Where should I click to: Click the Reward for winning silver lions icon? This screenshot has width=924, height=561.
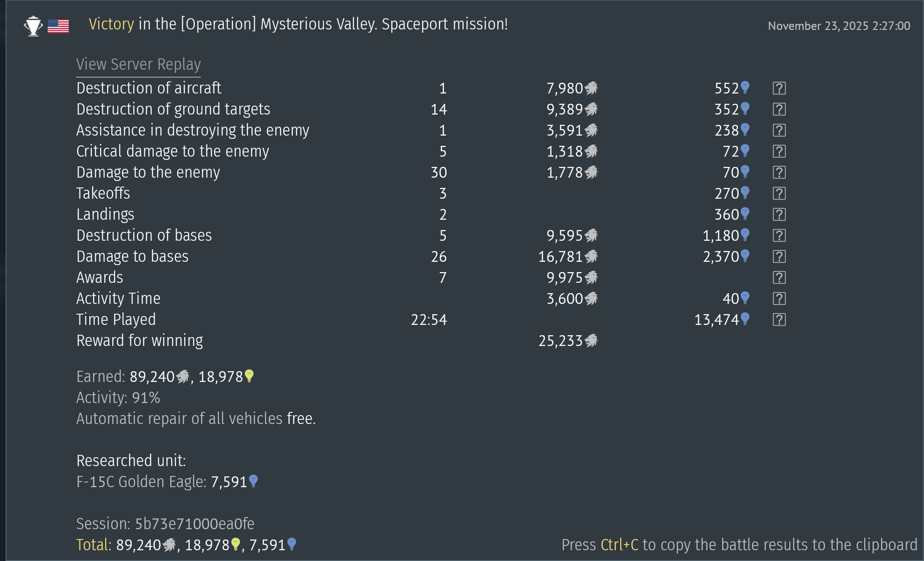(x=591, y=341)
